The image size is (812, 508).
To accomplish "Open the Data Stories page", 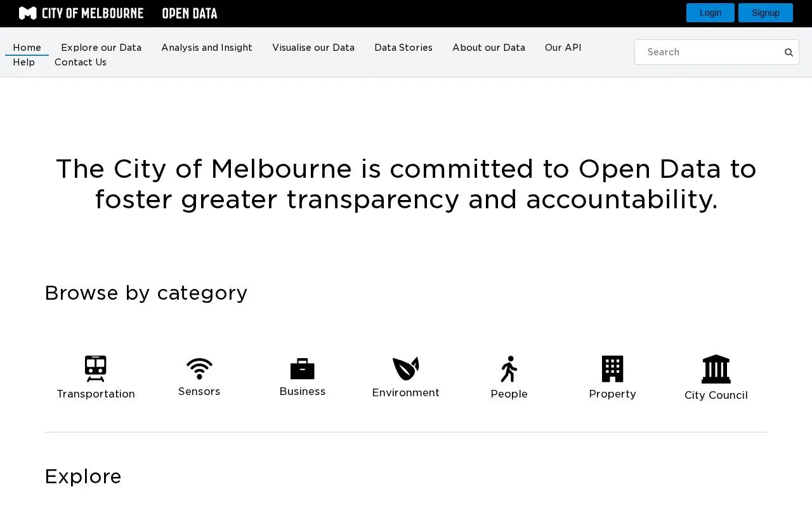I will pyautogui.click(x=403, y=48).
